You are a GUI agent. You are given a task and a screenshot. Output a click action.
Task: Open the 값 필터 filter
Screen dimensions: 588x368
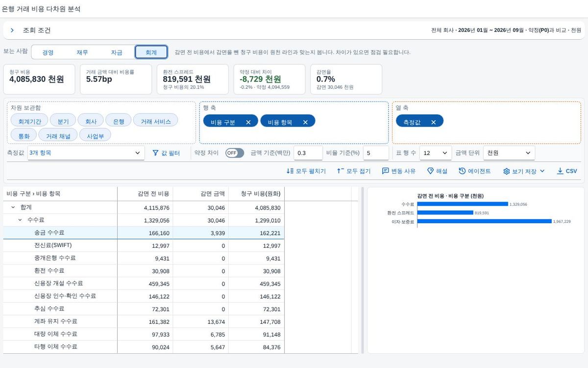pos(166,153)
